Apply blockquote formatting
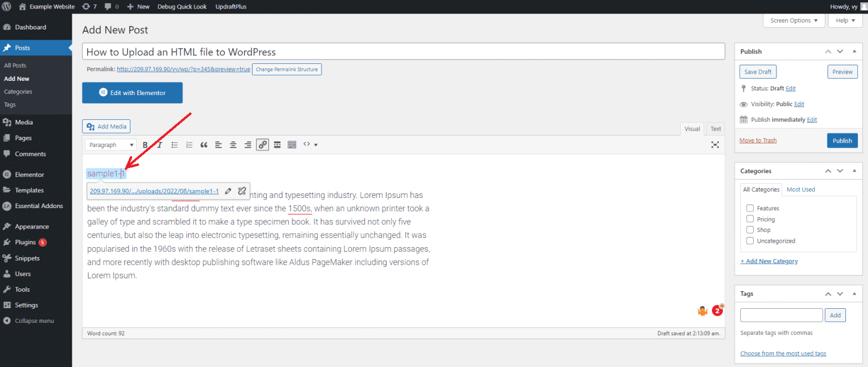868x367 pixels. click(x=204, y=144)
